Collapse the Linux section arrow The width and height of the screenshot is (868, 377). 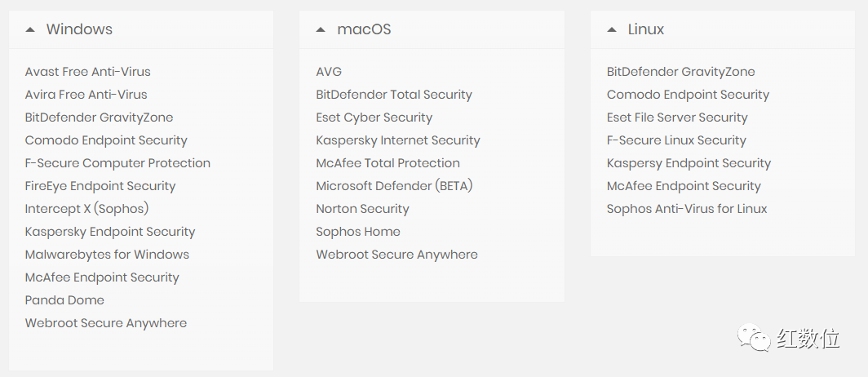(x=612, y=29)
